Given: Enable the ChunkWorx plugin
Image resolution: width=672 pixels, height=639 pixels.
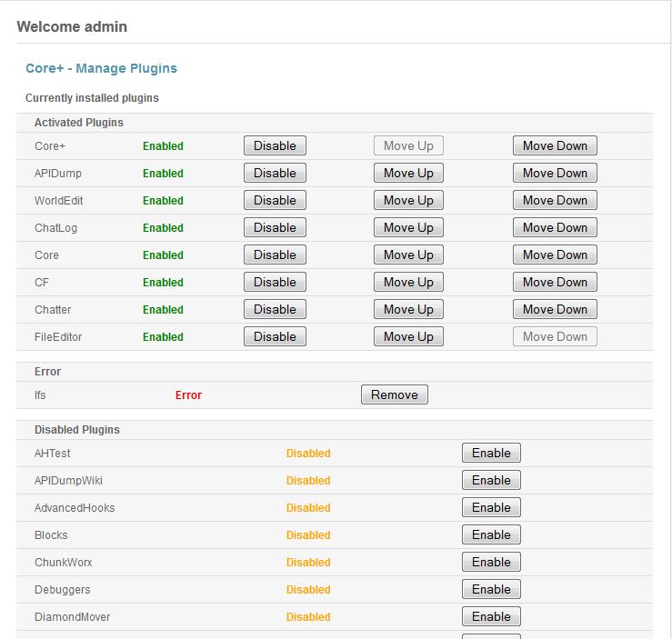Looking at the screenshot, I should coord(491,562).
